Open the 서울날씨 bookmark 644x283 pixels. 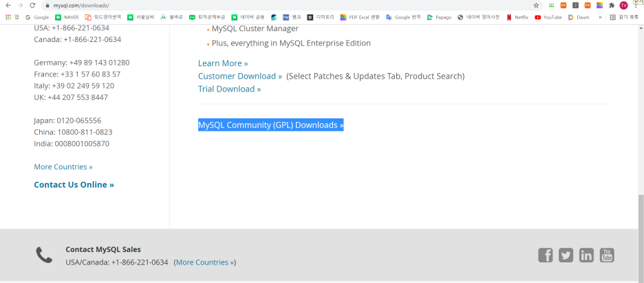tap(141, 17)
